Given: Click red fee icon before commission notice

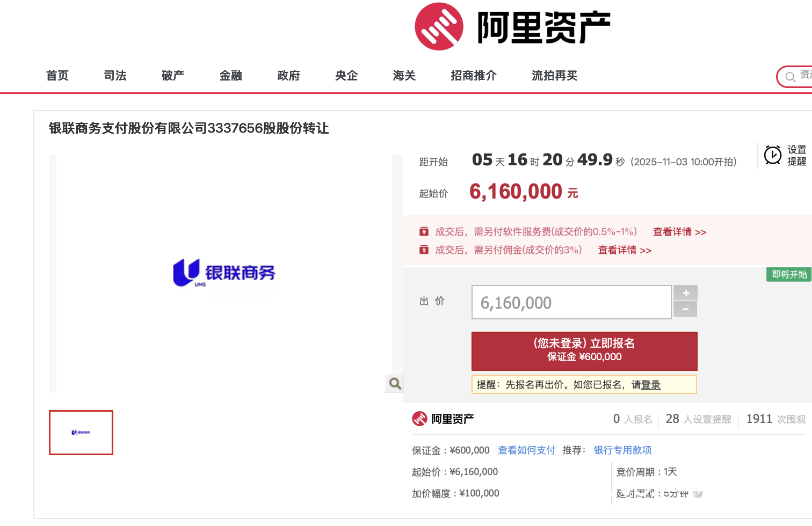Looking at the screenshot, I should [x=424, y=250].
